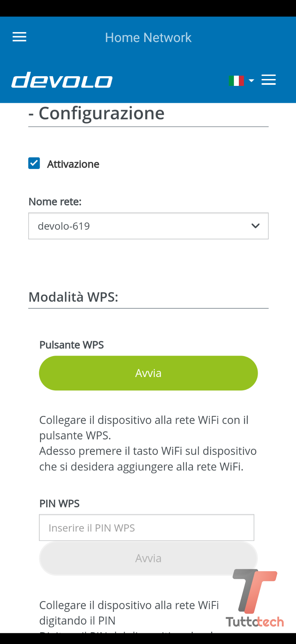
Task: Open the app navigation hamburger menu
Action: click(x=19, y=37)
